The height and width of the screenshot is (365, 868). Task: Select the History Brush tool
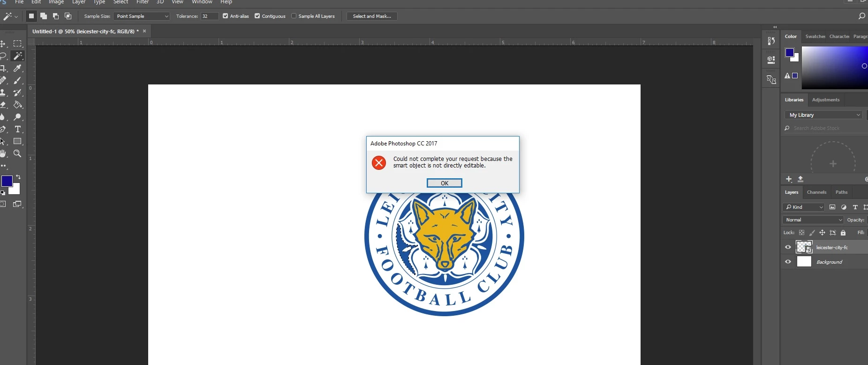click(18, 92)
